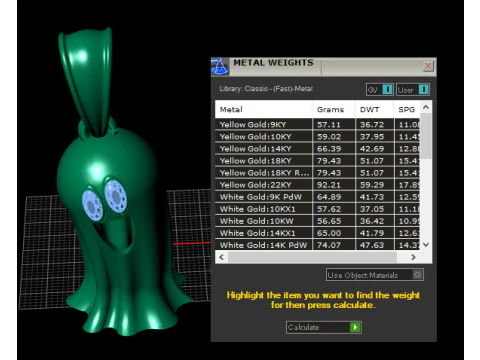The width and height of the screenshot is (480, 360).
Task: Sort by the DWT column header
Action: tap(374, 109)
